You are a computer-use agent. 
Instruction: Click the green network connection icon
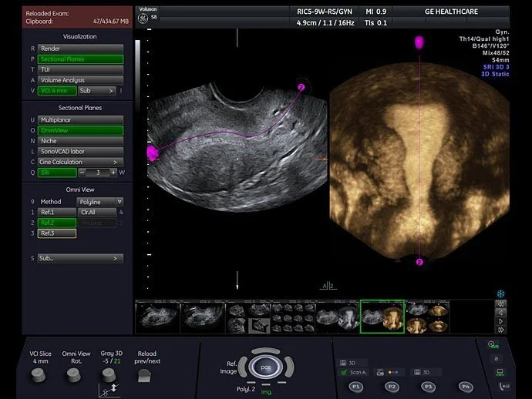coord(500,372)
